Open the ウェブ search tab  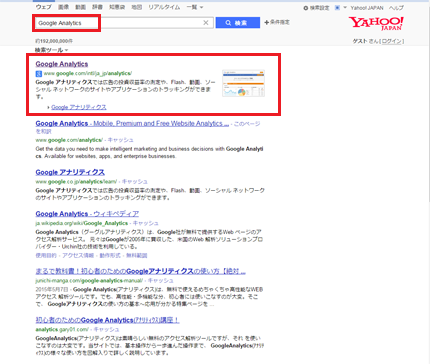coord(44,7)
